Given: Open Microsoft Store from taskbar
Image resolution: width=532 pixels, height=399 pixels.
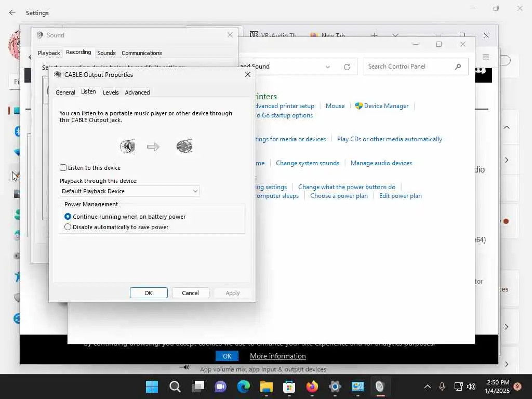Looking at the screenshot, I should pos(289,387).
